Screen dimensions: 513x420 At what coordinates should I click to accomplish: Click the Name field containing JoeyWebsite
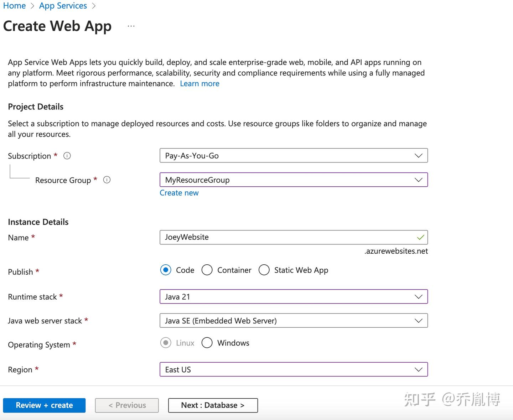[x=294, y=237]
